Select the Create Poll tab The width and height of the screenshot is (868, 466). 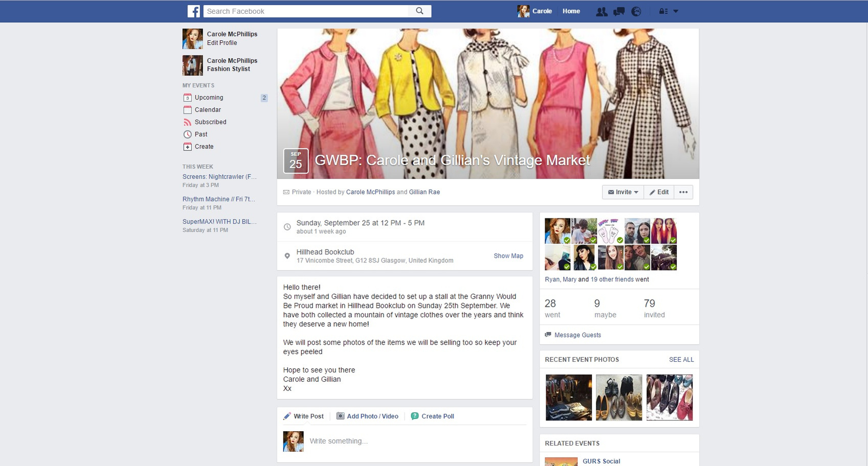[433, 416]
